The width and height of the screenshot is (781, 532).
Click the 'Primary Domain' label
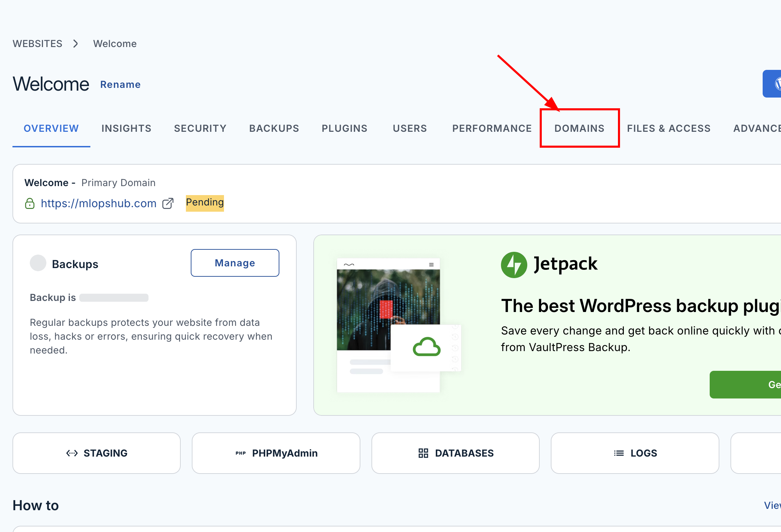(118, 183)
